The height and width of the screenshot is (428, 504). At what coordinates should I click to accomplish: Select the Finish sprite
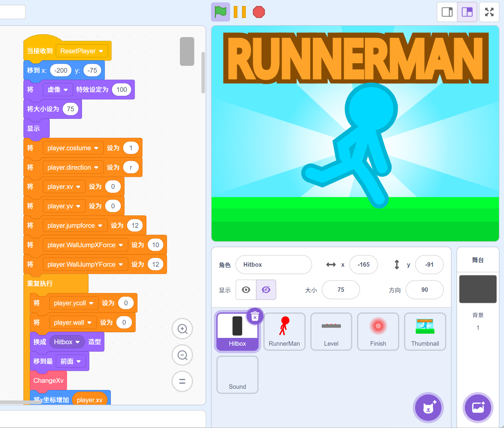(378, 331)
